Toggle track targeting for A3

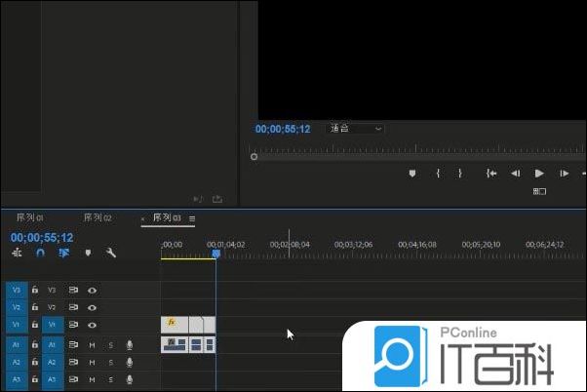click(x=53, y=379)
